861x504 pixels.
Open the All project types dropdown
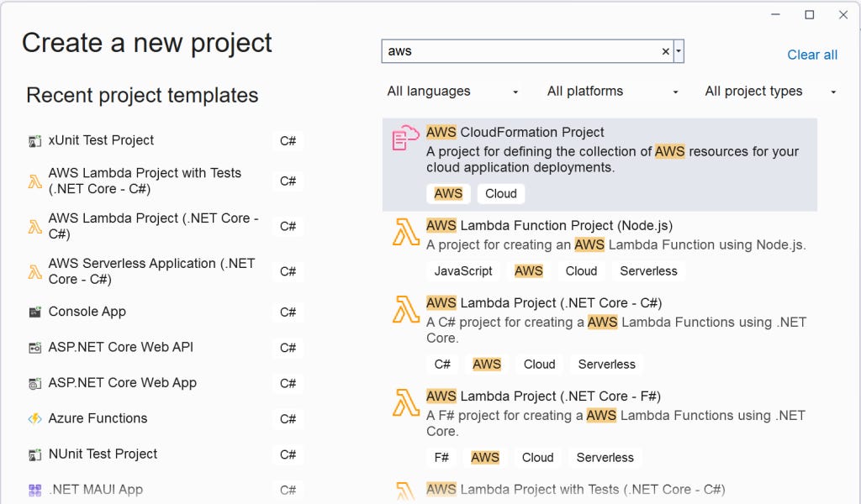[x=769, y=91]
